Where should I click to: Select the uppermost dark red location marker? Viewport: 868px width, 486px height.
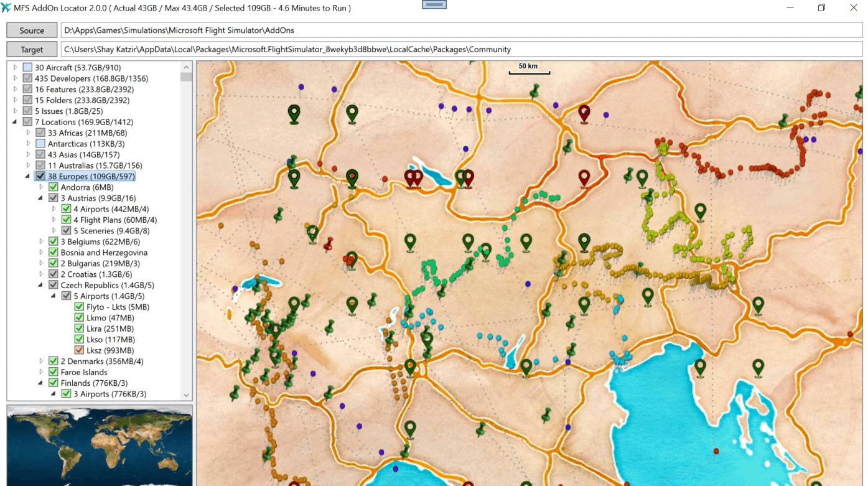tap(584, 113)
